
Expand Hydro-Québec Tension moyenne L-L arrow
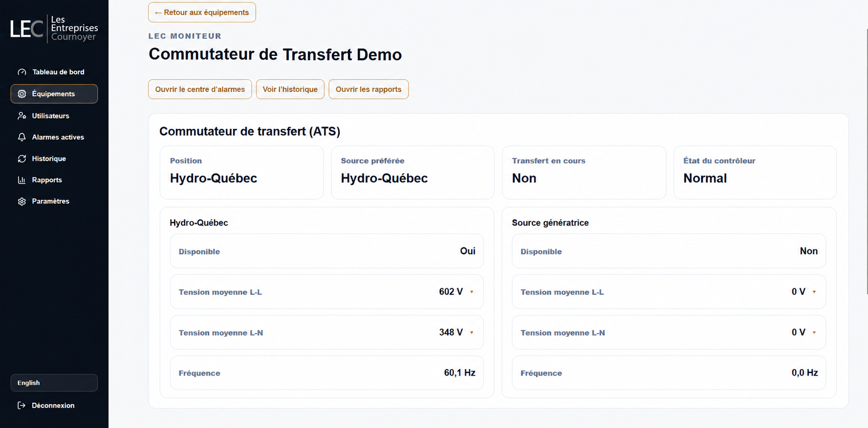(471, 292)
